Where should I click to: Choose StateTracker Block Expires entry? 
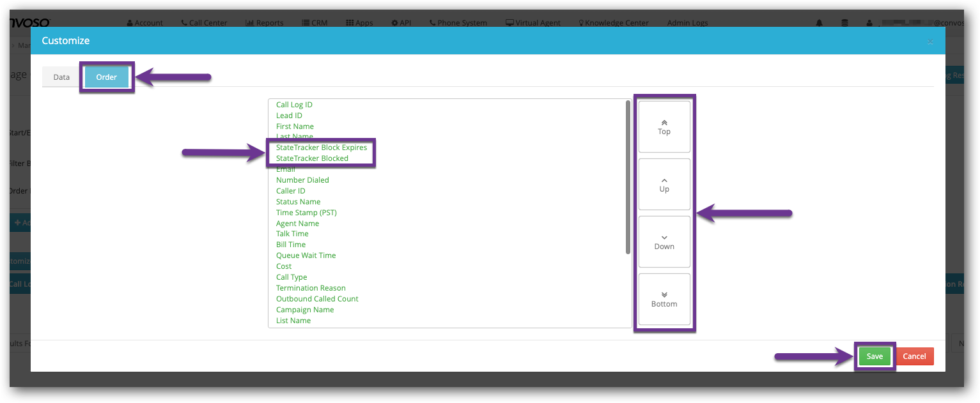pos(322,148)
